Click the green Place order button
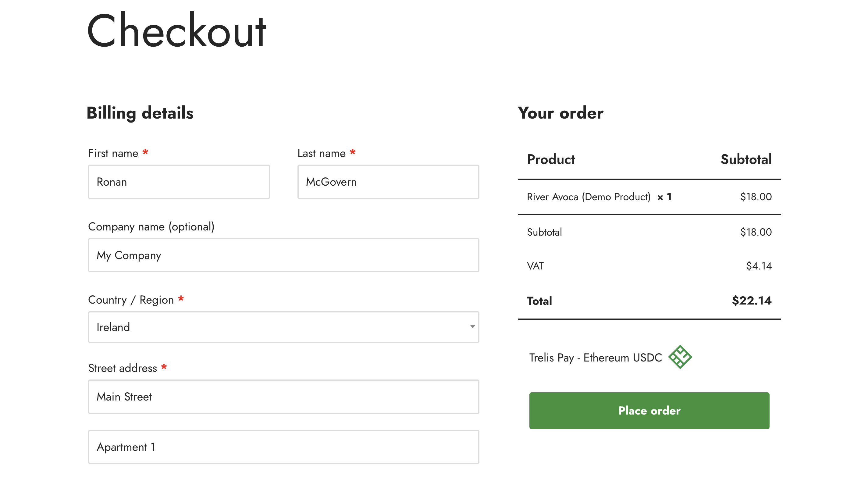 click(x=649, y=411)
